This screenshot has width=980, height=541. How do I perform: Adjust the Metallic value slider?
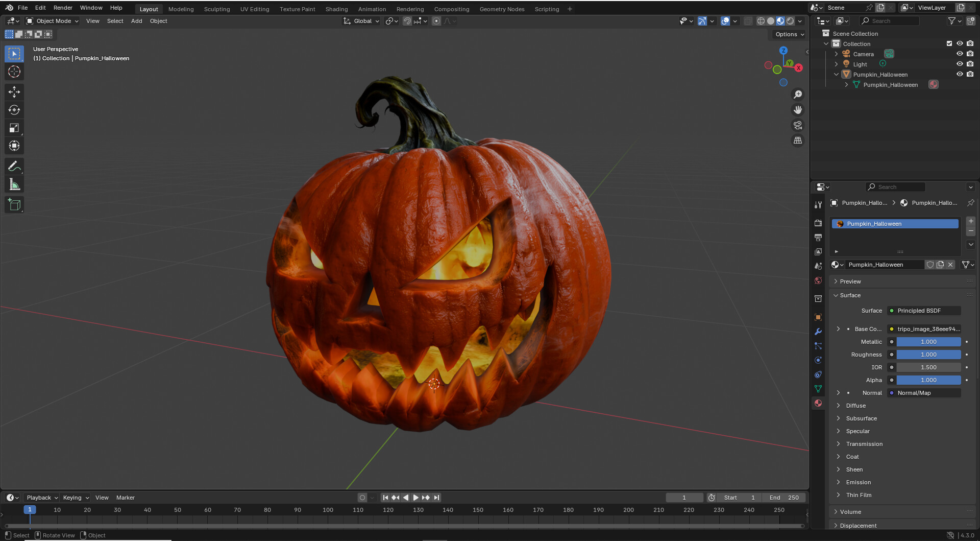click(x=928, y=342)
